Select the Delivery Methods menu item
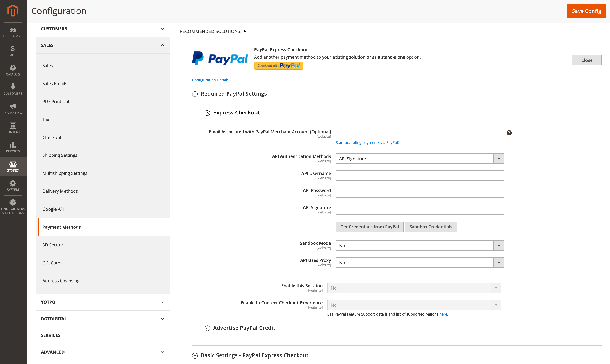The image size is (610, 364). click(60, 191)
